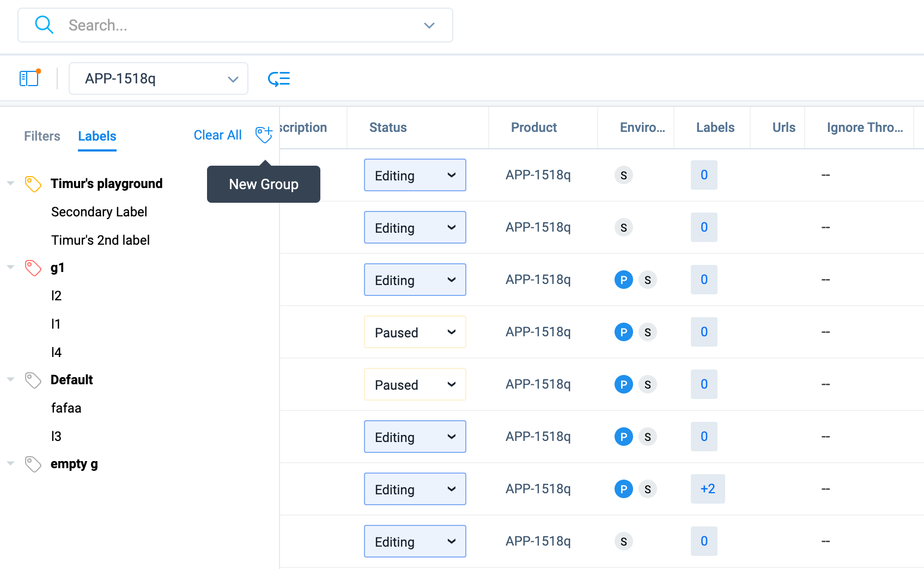Click the last row labels count 0

coord(704,541)
